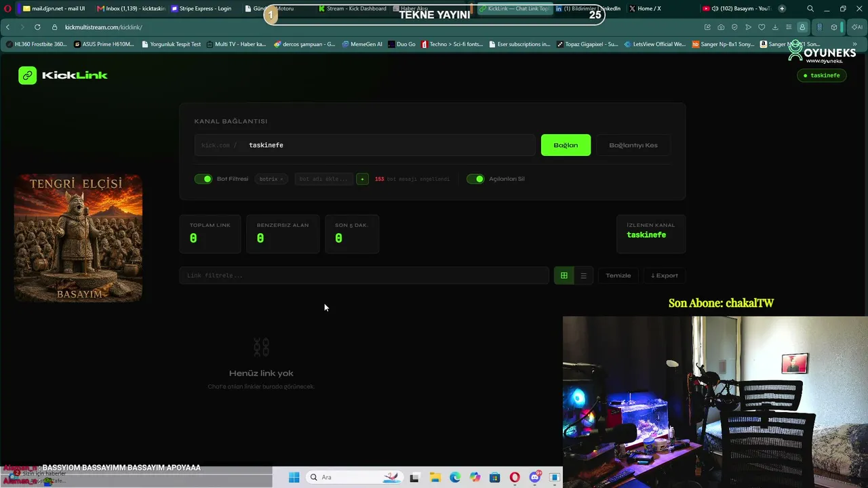Open Copilot from the taskbar
The width and height of the screenshot is (868, 488).
[x=475, y=477]
